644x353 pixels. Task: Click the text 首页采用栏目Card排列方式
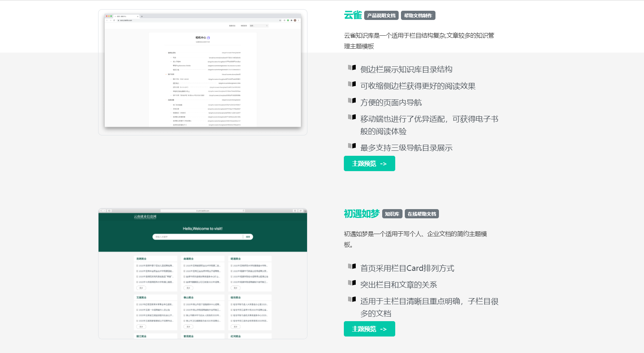point(407,268)
